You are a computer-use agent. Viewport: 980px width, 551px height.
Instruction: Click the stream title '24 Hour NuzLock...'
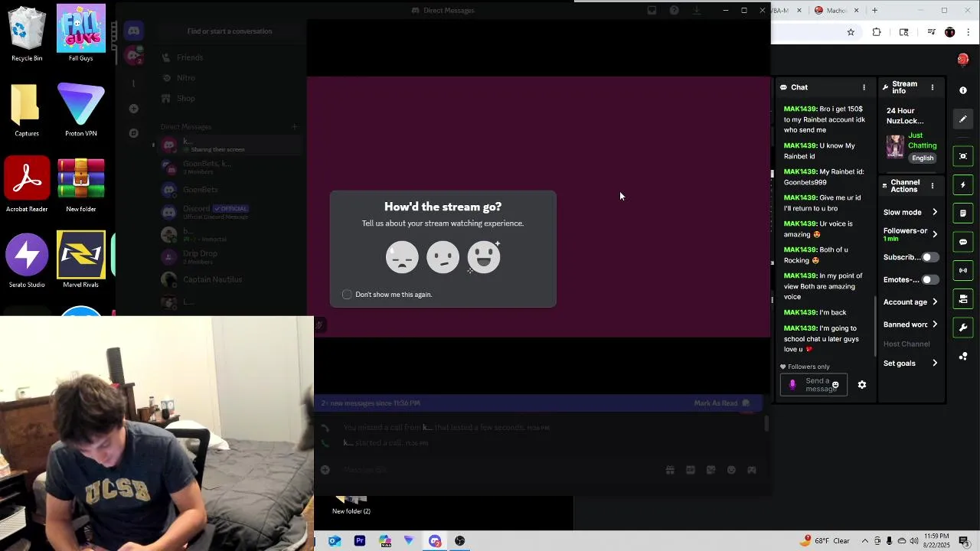905,116
